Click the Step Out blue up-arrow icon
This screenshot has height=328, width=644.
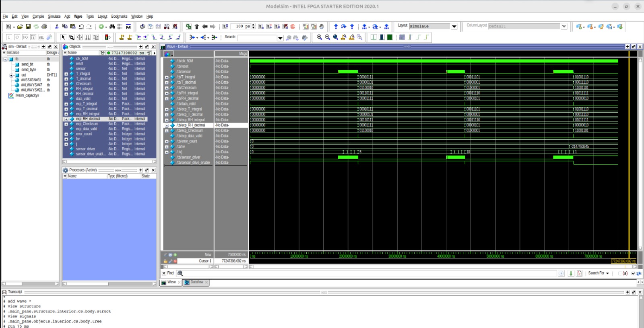point(352,27)
